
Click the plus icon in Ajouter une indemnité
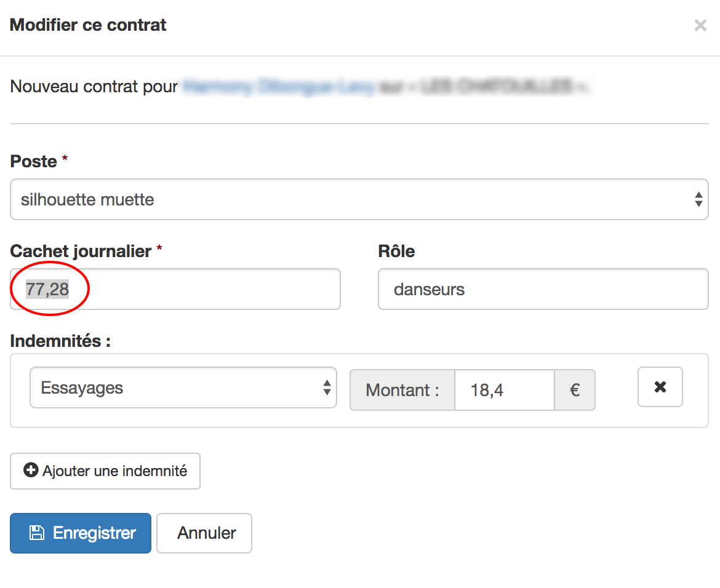point(31,470)
